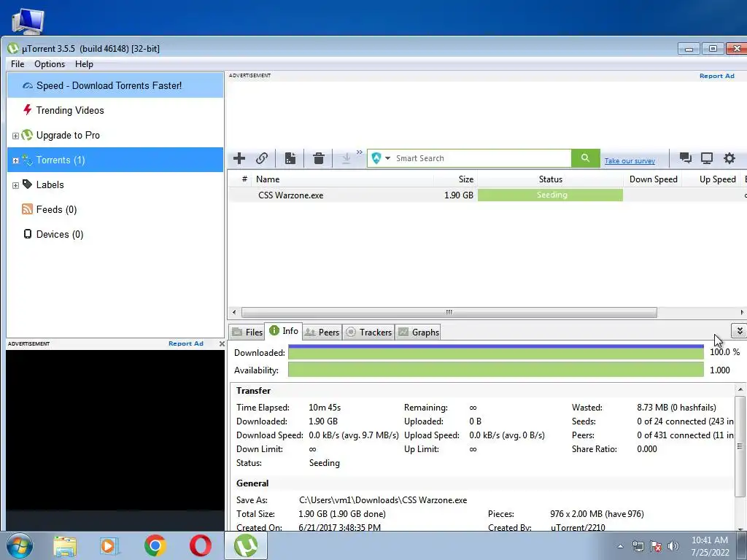This screenshot has width=747, height=560.
Task: Sort by the Down Speed column header
Action: click(x=653, y=179)
